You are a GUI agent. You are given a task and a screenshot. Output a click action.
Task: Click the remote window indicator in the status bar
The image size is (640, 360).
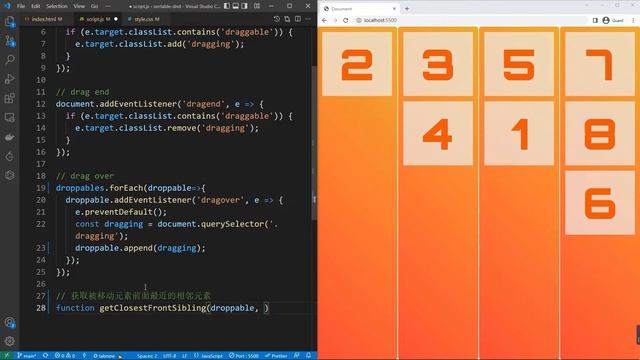(6, 356)
